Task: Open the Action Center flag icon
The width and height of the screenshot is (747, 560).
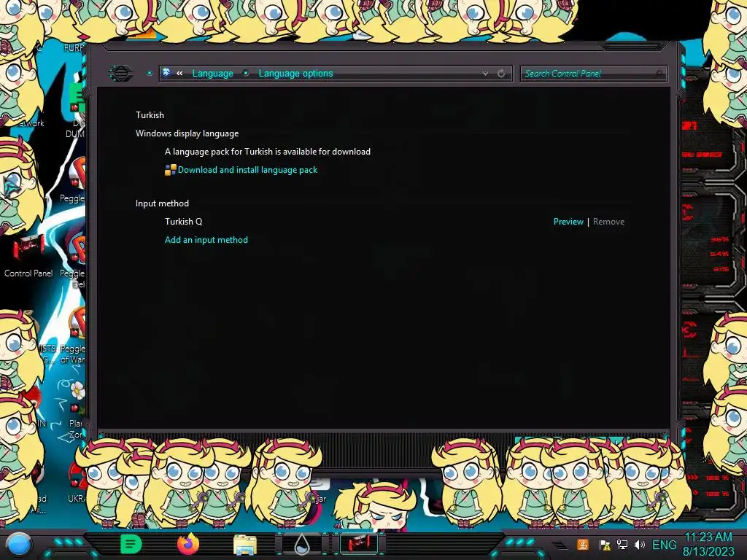Action: coord(605,545)
